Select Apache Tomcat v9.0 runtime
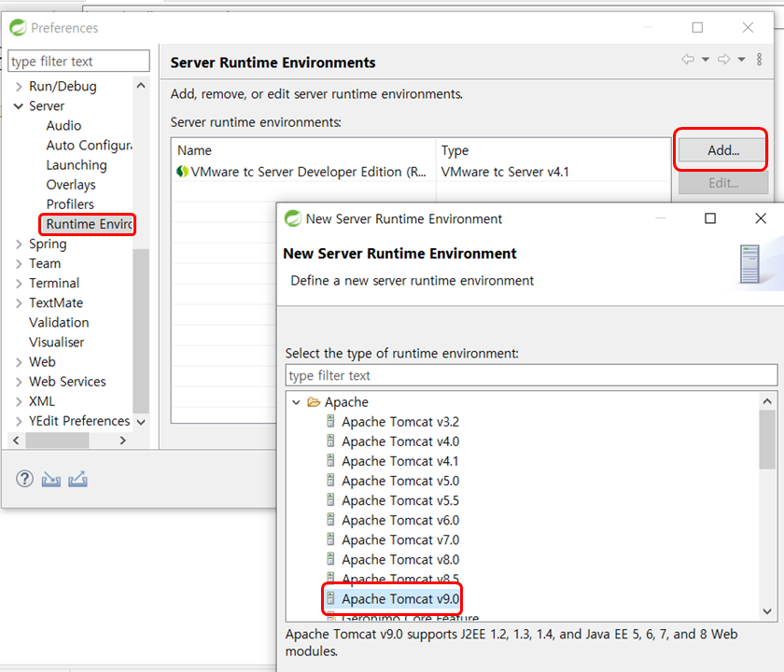Image resolution: width=784 pixels, height=672 pixels. pos(400,599)
